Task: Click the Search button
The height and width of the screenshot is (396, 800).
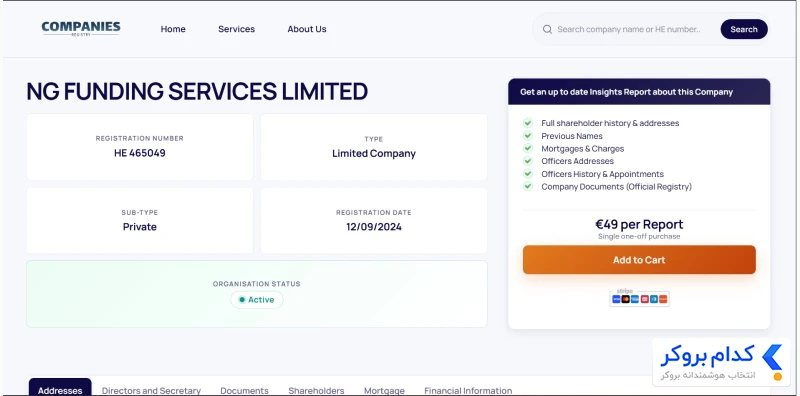Action: tap(744, 29)
